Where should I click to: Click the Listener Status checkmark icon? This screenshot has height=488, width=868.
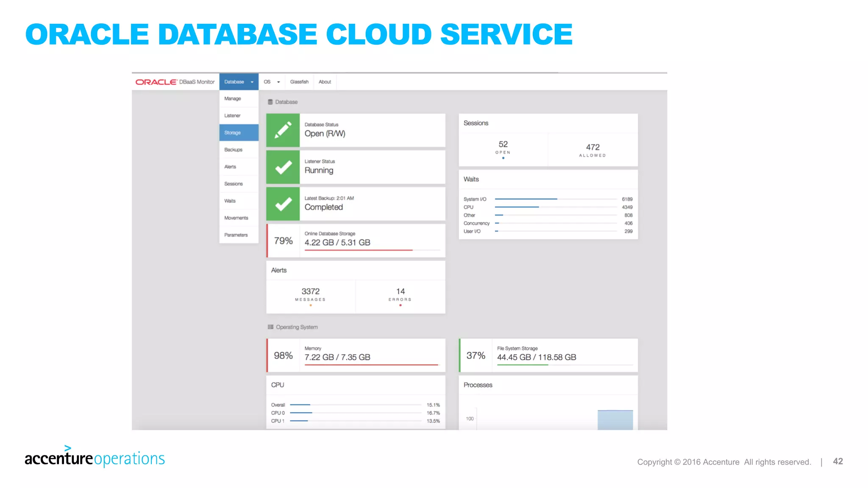283,167
